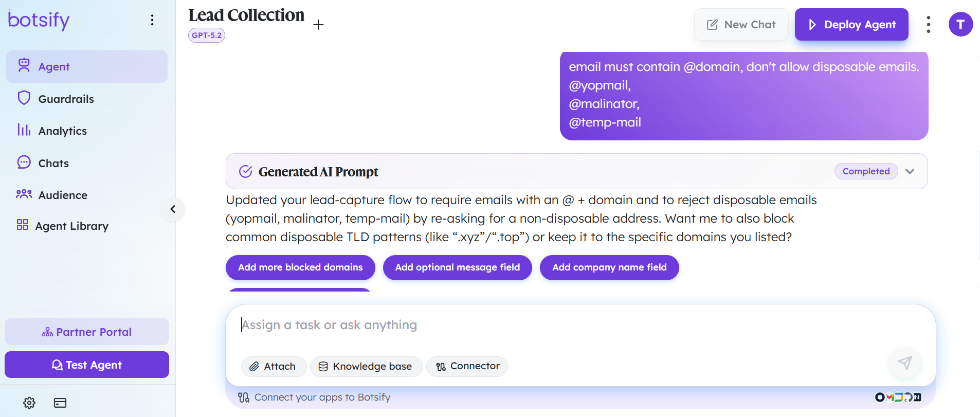This screenshot has width=980, height=417.
Task: Open the GPT-5.2 model selector
Action: (x=207, y=35)
